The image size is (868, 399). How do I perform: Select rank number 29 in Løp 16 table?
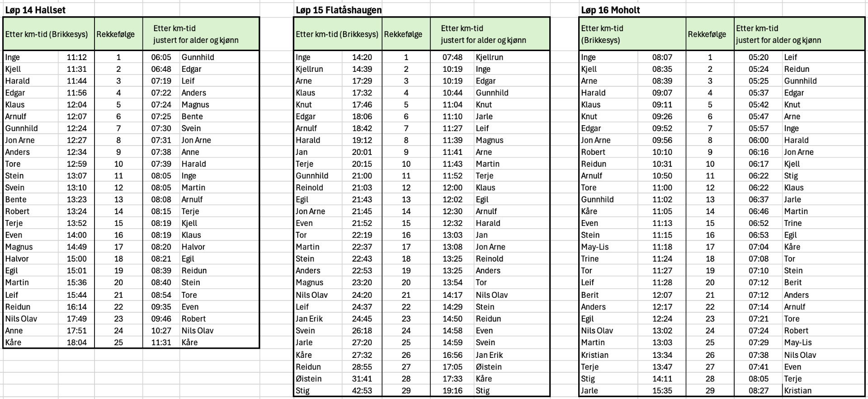click(x=710, y=390)
